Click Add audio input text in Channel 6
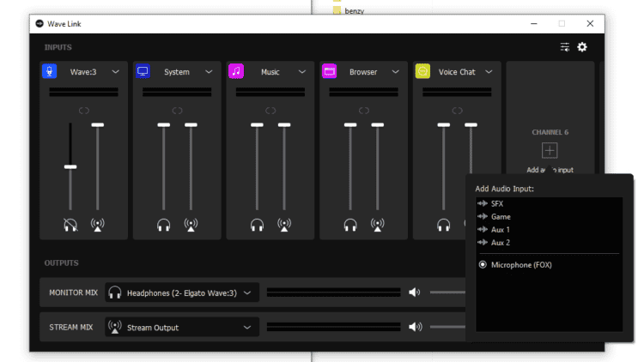Image resolution: width=644 pixels, height=362 pixels. (x=550, y=170)
